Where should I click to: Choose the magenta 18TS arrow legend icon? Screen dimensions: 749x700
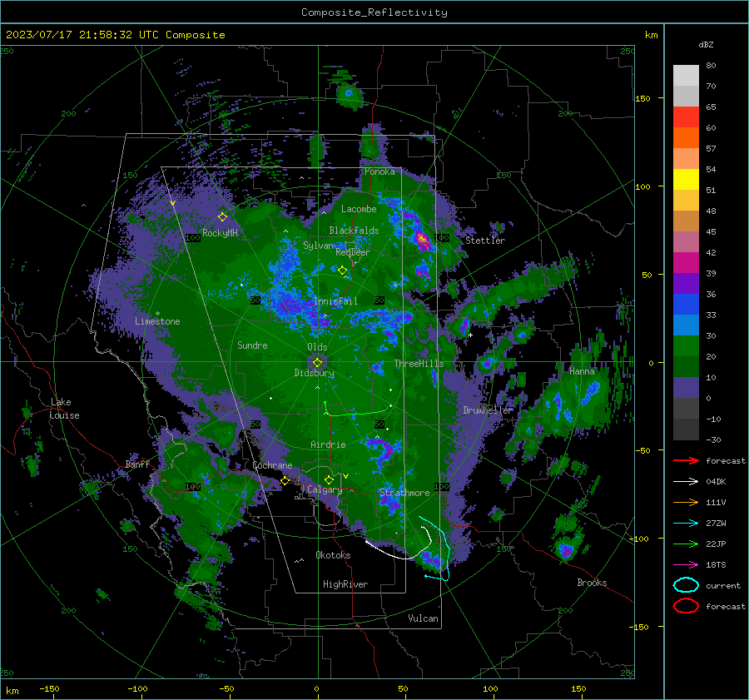[x=686, y=565]
